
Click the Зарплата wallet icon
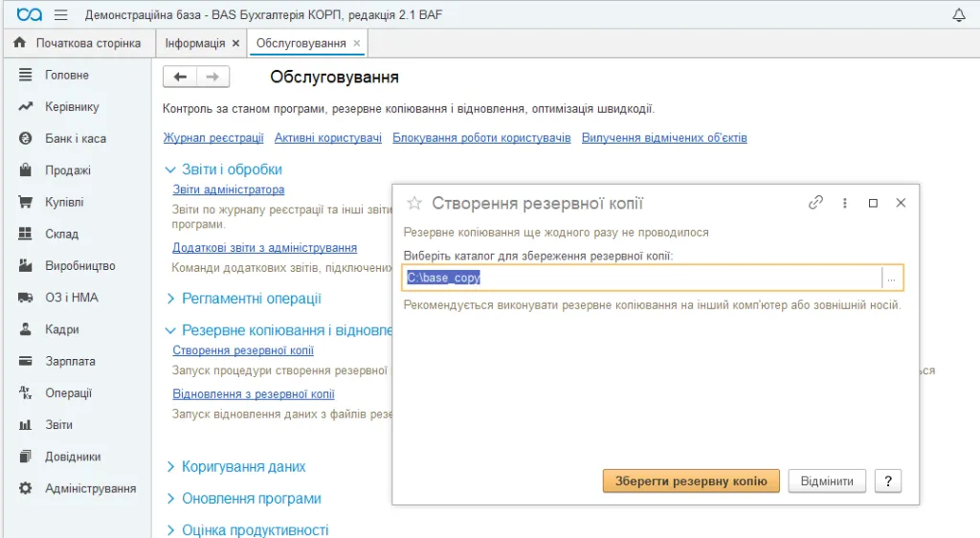click(x=25, y=361)
